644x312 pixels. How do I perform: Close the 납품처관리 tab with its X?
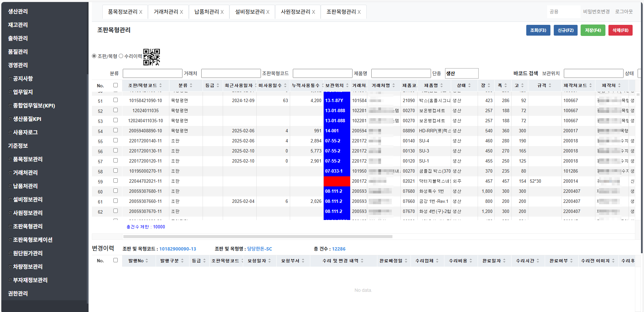point(222,12)
